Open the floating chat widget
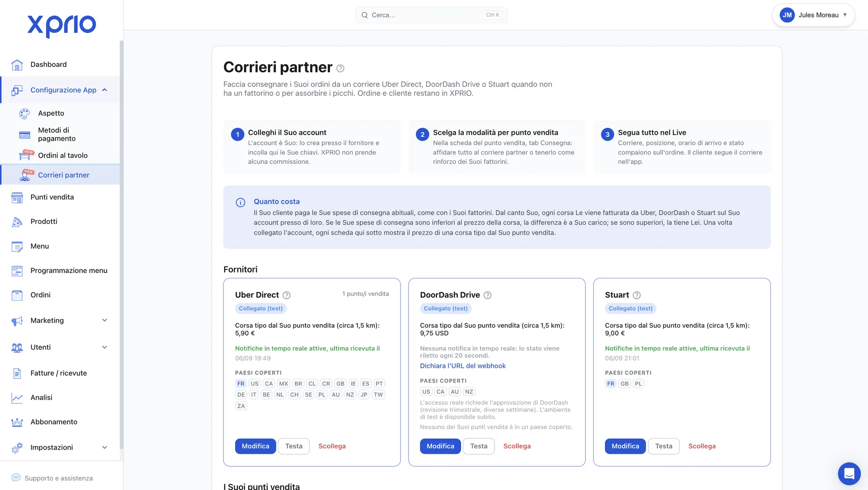 click(x=849, y=473)
